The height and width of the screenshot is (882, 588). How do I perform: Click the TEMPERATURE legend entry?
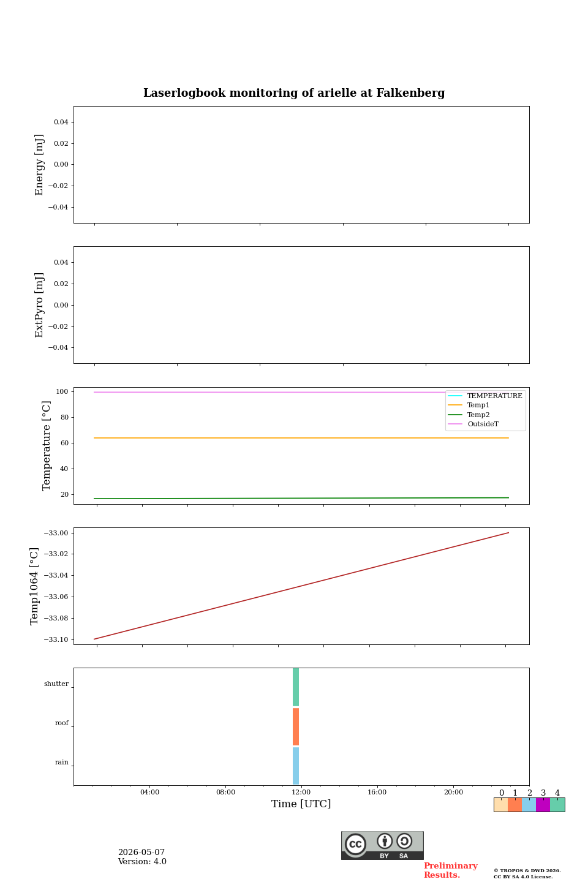pos(485,396)
